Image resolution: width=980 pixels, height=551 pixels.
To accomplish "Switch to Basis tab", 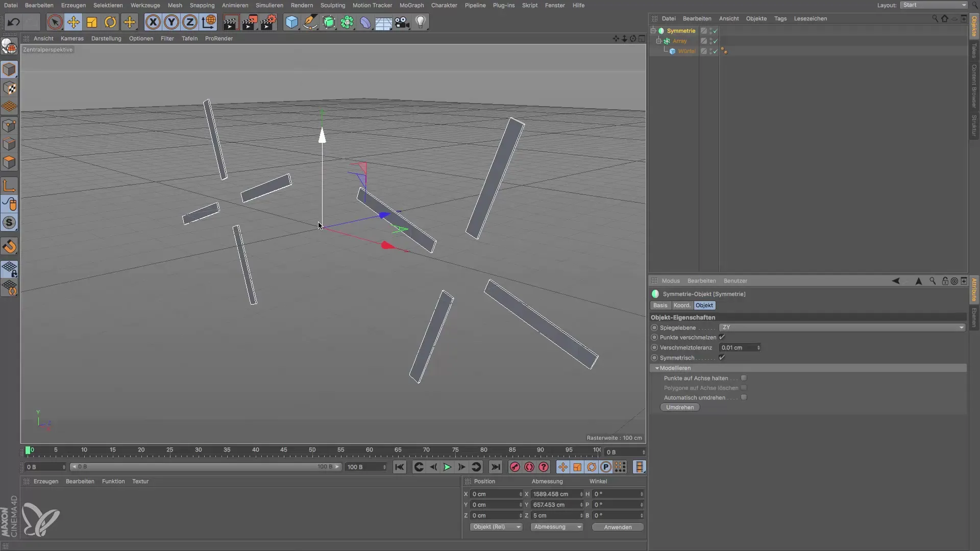I will 660,305.
